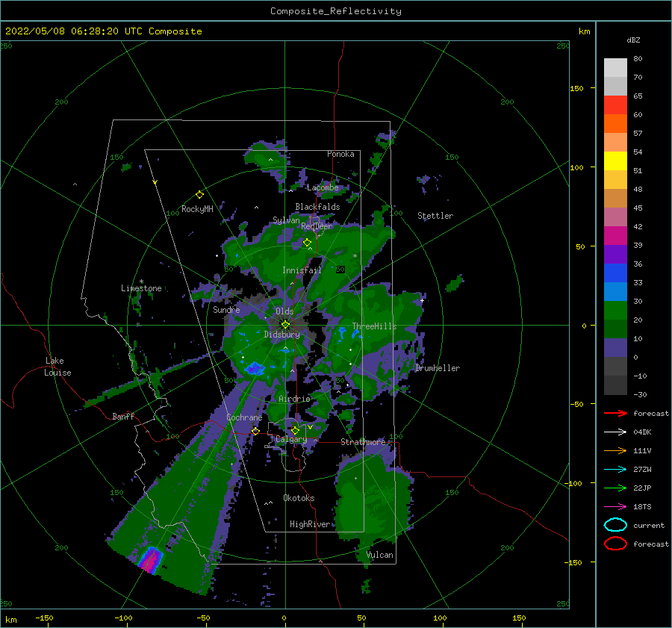Select the slate 10-0 dBZ color swatch

point(615,348)
